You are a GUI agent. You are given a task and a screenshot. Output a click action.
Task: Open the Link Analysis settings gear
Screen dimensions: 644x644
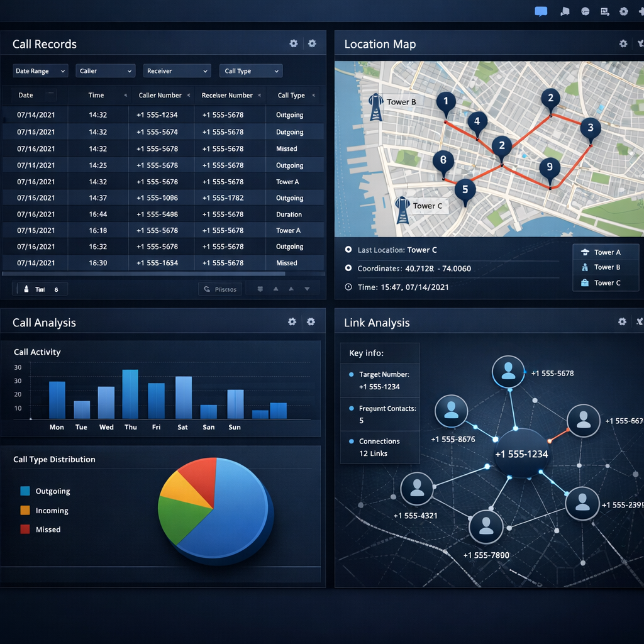(x=622, y=322)
